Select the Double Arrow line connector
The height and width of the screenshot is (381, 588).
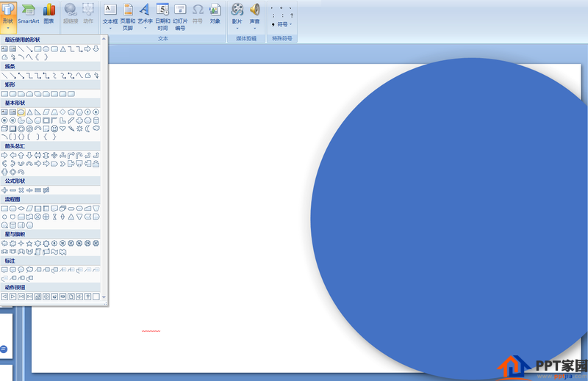pos(21,76)
